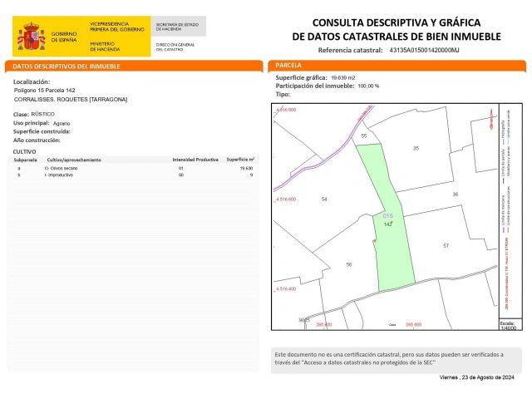The height and width of the screenshot is (399, 532).
Task: Click the 'CULTIVO' section heading
Action: click(x=24, y=151)
